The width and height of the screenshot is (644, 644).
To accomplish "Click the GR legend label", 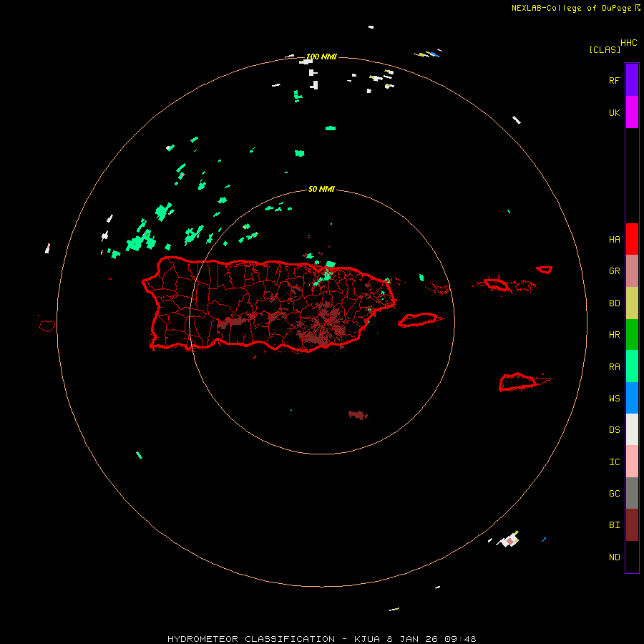I will point(615,271).
